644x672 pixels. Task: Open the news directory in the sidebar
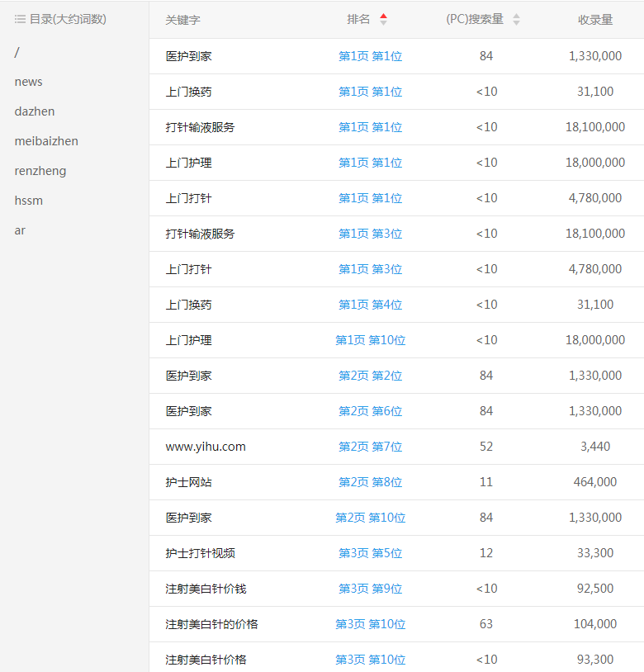(28, 82)
